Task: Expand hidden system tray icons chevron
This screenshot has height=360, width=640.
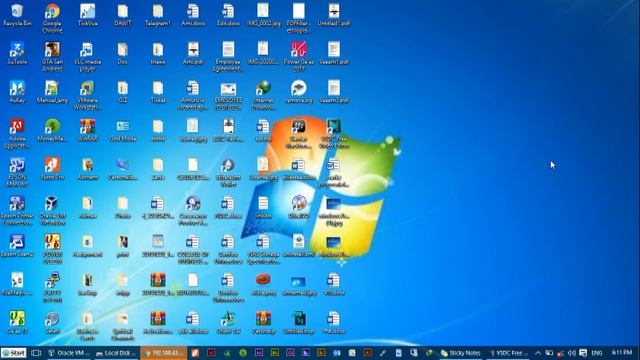Action: tap(538, 353)
